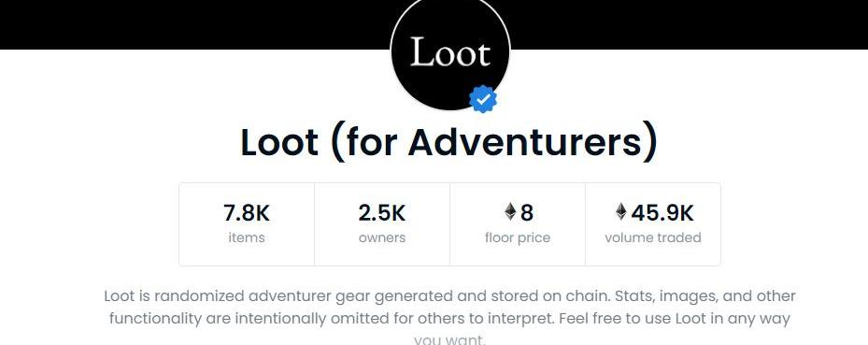Open the round Loot collection avatar
The height and width of the screenshot is (345, 868).
(x=450, y=54)
